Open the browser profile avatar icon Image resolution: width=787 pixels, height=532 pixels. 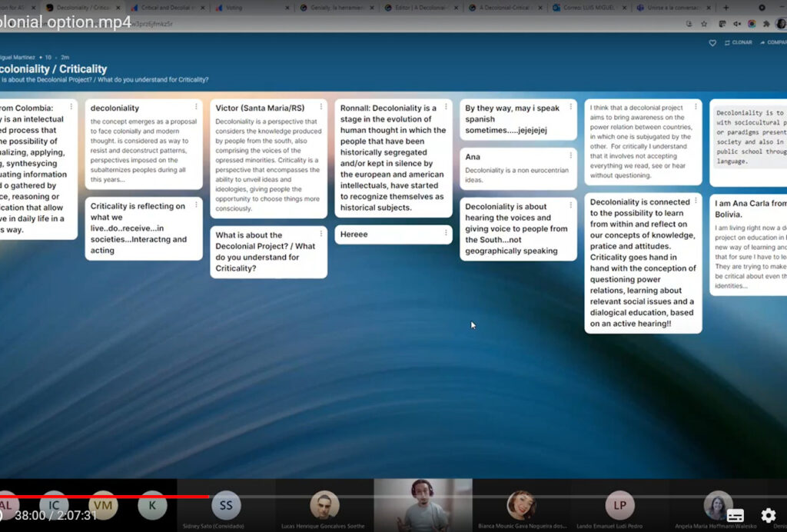tap(781, 24)
